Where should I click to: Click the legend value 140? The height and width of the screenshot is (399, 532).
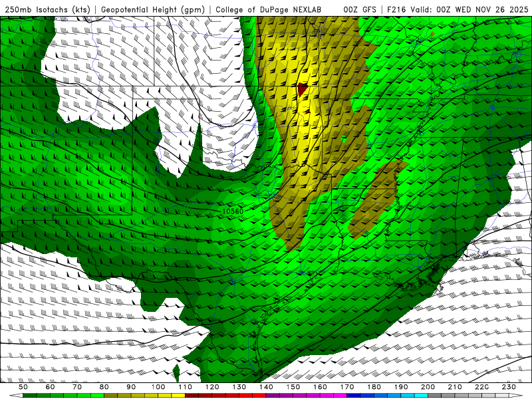coord(266,387)
